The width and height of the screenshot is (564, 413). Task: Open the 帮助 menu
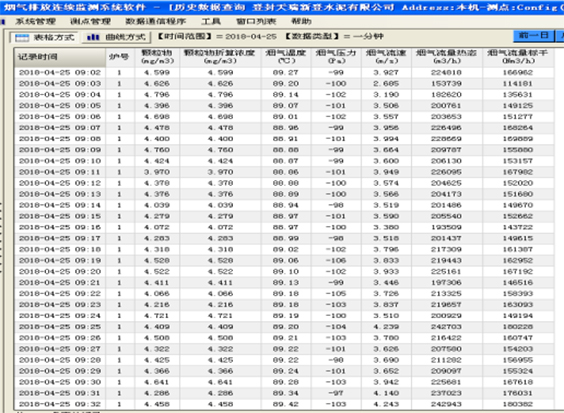pos(301,21)
